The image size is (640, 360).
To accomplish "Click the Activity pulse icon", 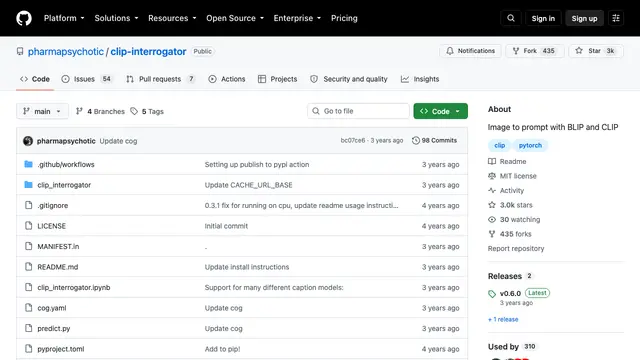I will 492,191.
